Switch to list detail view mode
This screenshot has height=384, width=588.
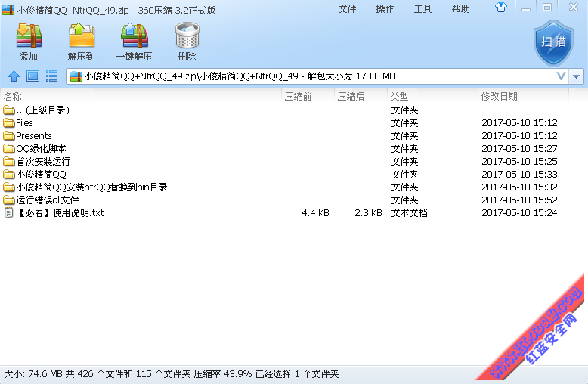click(x=51, y=76)
